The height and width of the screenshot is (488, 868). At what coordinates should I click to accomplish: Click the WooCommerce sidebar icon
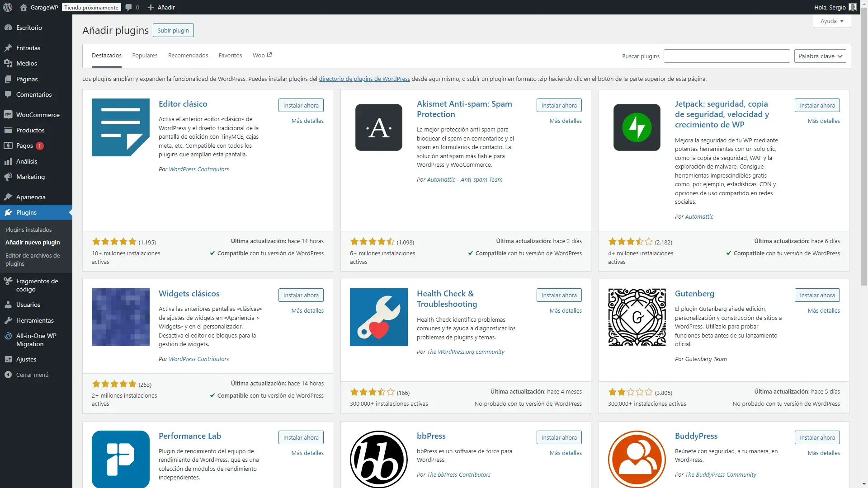(x=8, y=115)
